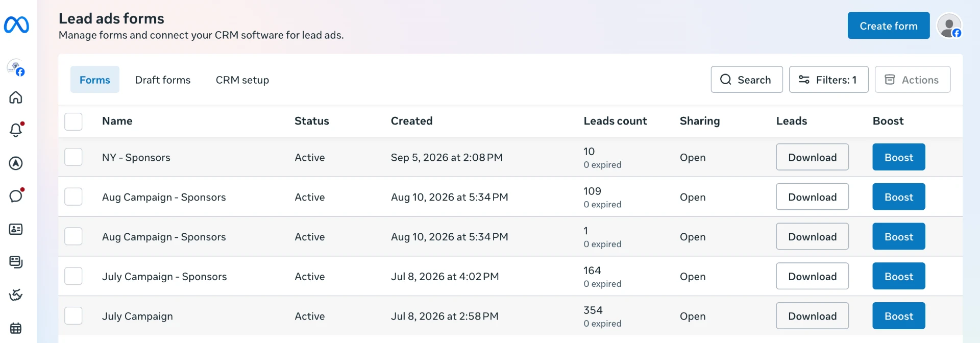Image resolution: width=980 pixels, height=343 pixels.
Task: Open the Ads compass icon in sidebar
Action: pyautogui.click(x=16, y=163)
